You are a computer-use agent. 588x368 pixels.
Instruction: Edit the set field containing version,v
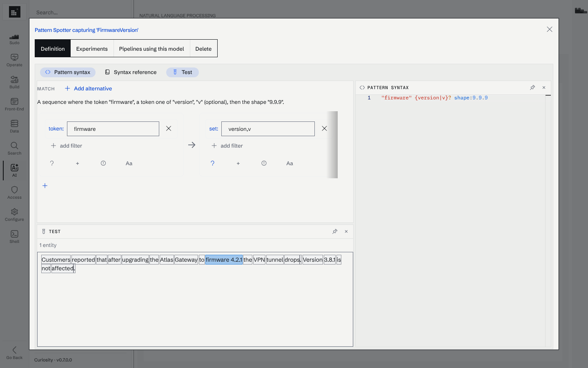pyautogui.click(x=268, y=129)
